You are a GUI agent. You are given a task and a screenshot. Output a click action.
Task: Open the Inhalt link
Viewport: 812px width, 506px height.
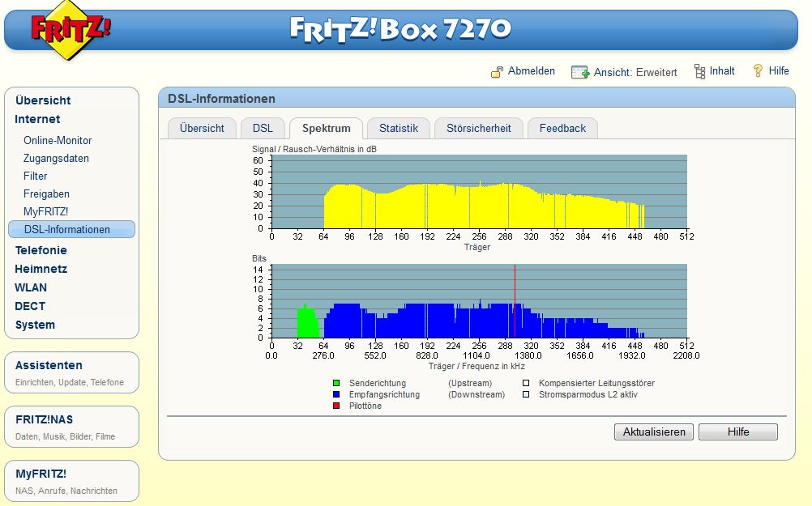pos(722,71)
